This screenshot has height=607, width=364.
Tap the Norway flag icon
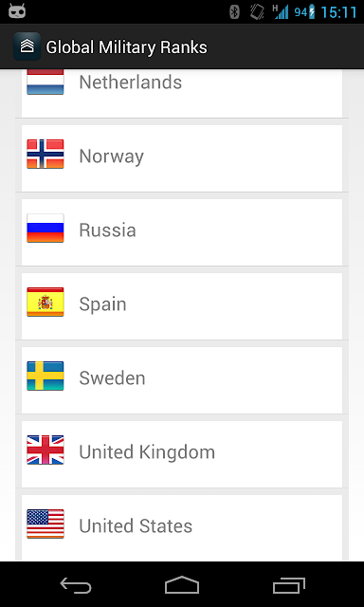(45, 154)
